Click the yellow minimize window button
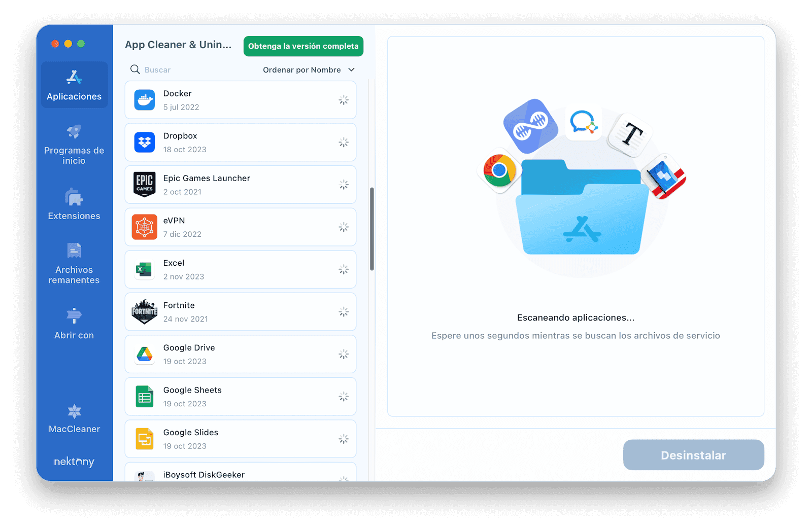The height and width of the screenshot is (529, 812). coord(68,44)
